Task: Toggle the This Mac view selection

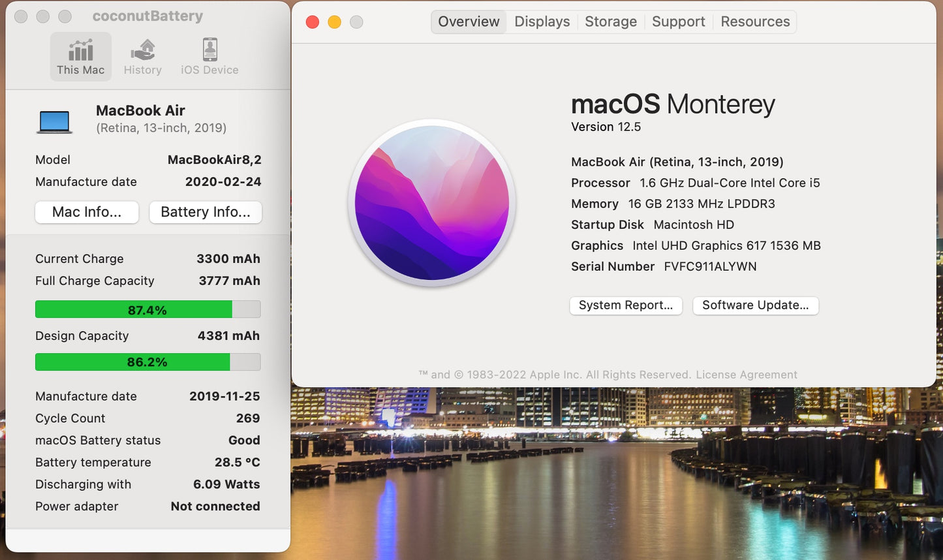Action: pos(80,55)
